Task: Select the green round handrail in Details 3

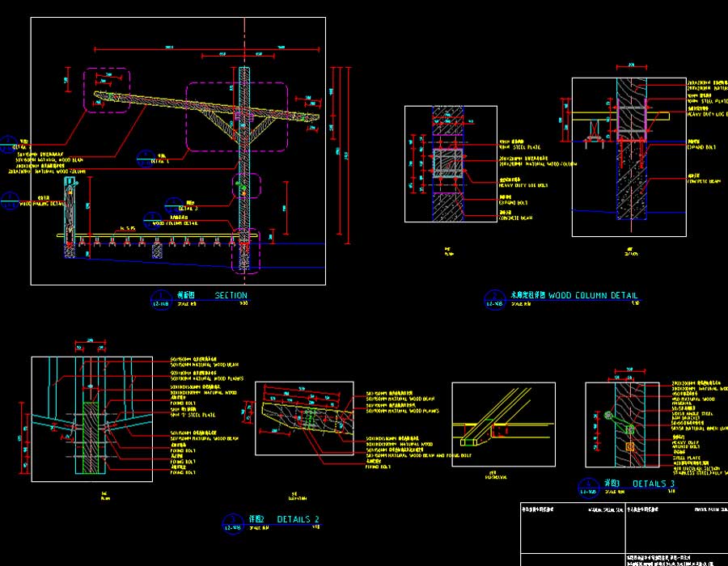Action: coord(608,415)
